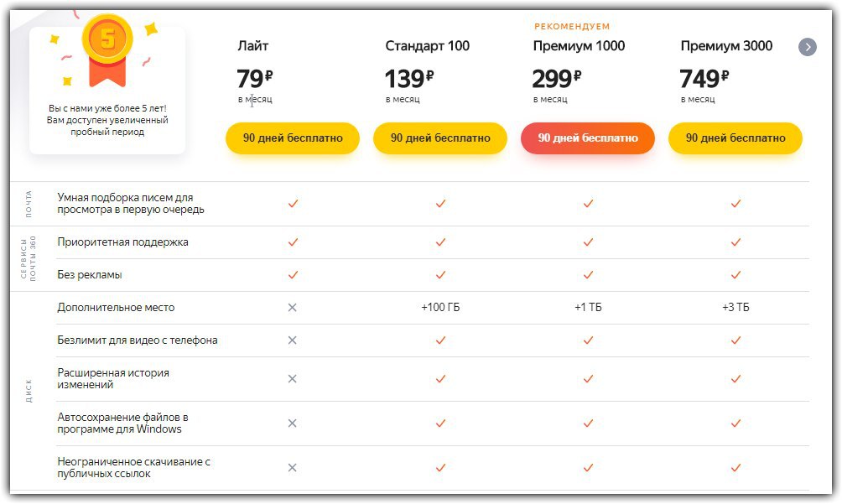
Task: Select the Премиум 1000 plan title
Action: click(579, 46)
